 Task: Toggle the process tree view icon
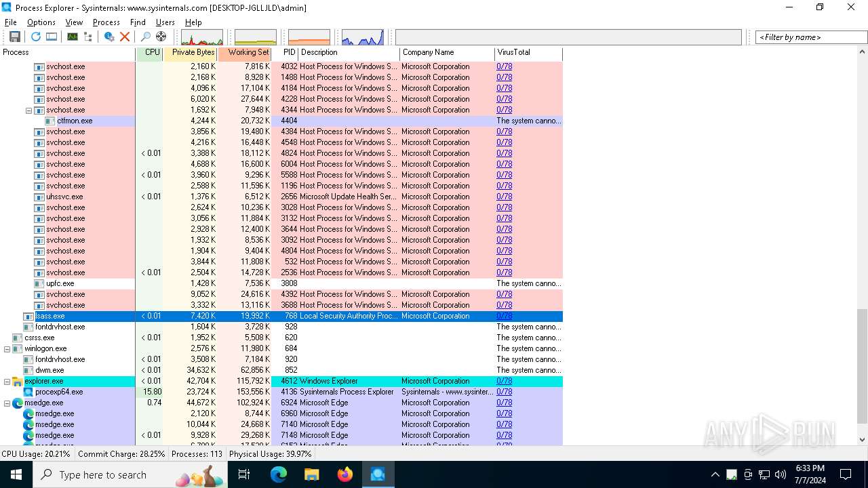click(88, 37)
